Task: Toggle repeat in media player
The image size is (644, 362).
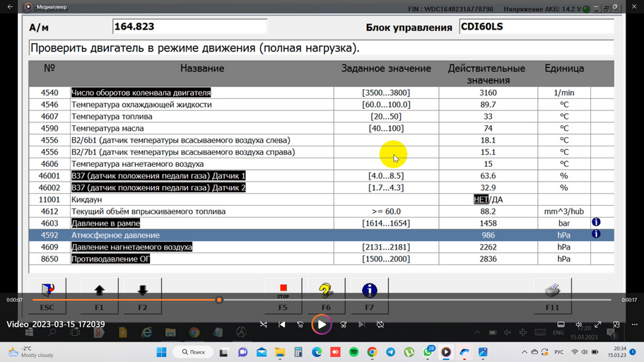Action: point(380,325)
